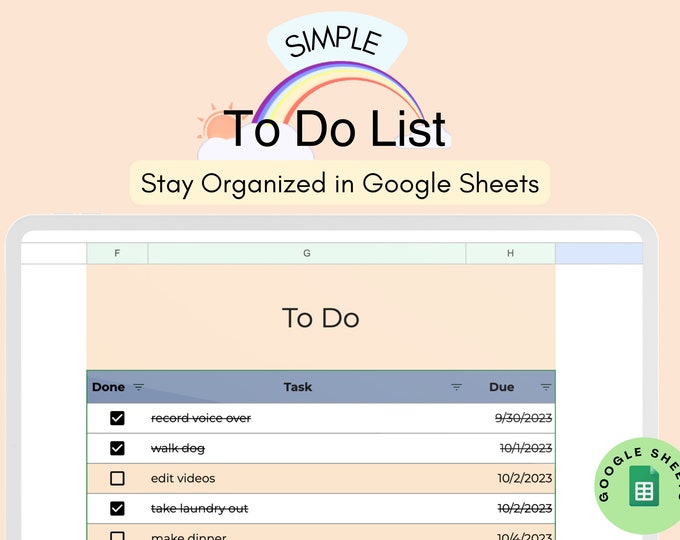Image resolution: width=680 pixels, height=540 pixels.
Task: Click the SIMPLE label above the rainbow
Action: 333,42
